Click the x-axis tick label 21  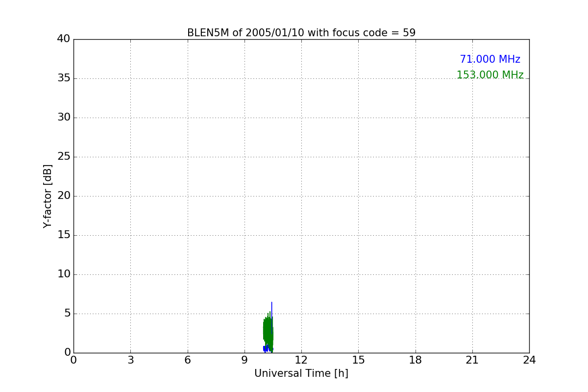click(x=472, y=360)
